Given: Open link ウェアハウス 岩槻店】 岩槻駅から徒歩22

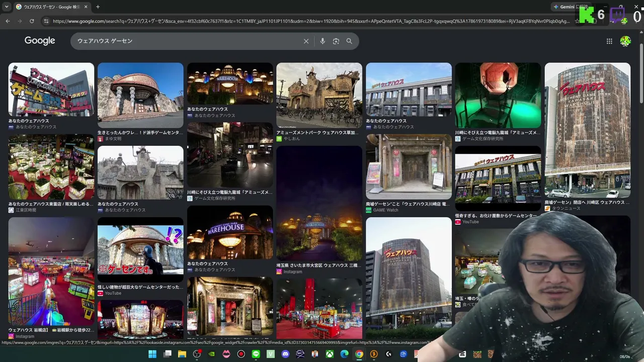Looking at the screenshot, I should (x=51, y=330).
